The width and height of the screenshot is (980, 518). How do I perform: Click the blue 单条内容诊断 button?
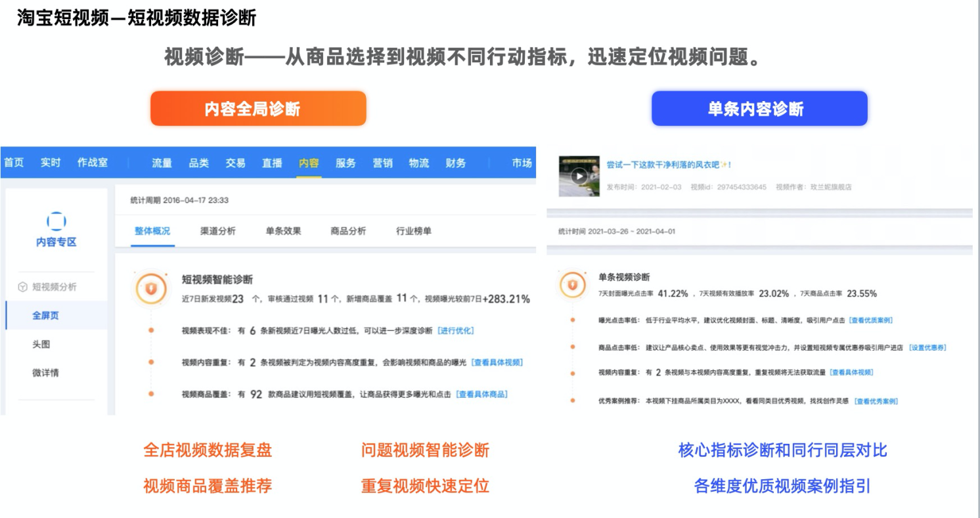pyautogui.click(x=759, y=108)
